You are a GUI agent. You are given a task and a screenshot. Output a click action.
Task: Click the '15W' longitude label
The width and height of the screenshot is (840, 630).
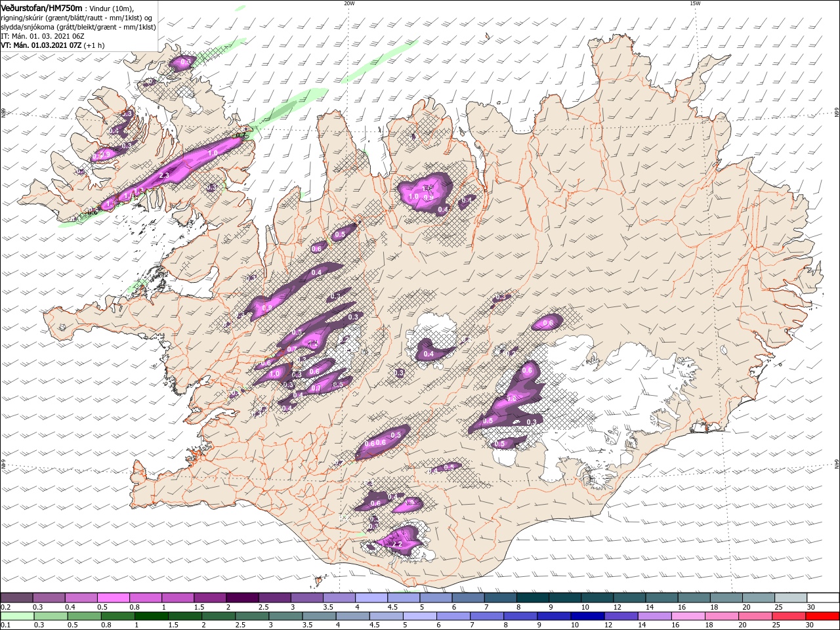(695, 3)
